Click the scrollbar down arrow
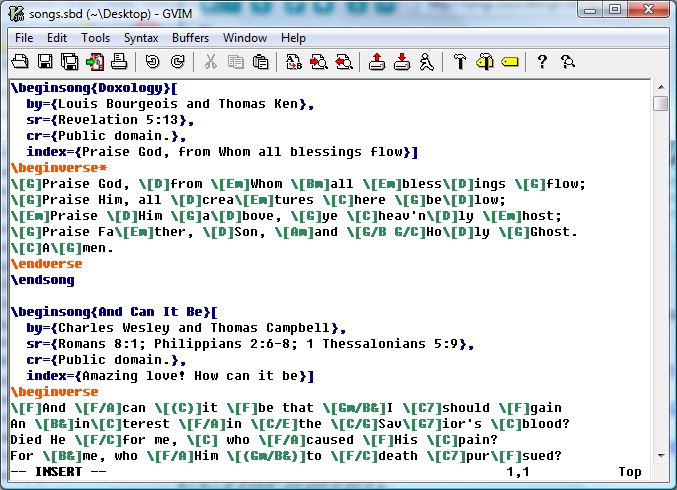The height and width of the screenshot is (490, 677). pos(661,453)
